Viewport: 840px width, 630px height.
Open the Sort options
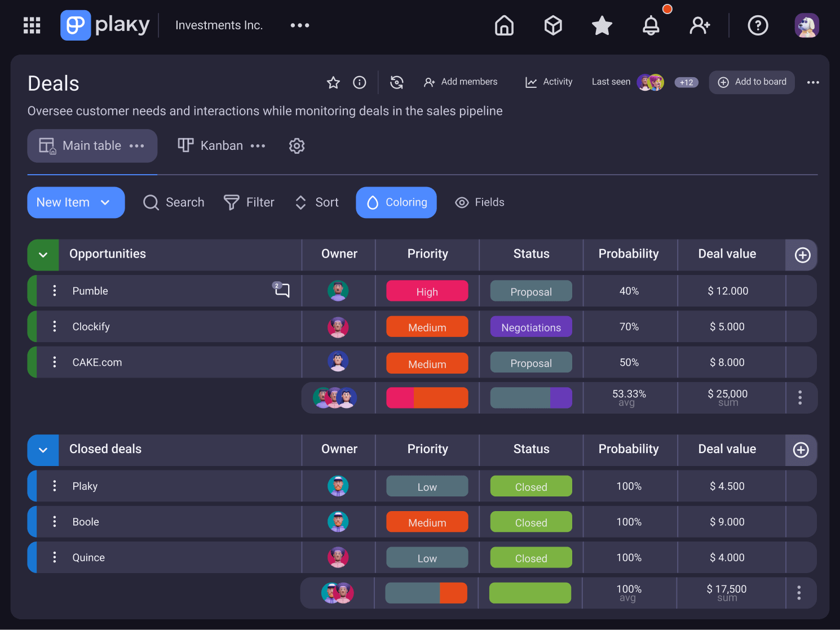pyautogui.click(x=316, y=202)
